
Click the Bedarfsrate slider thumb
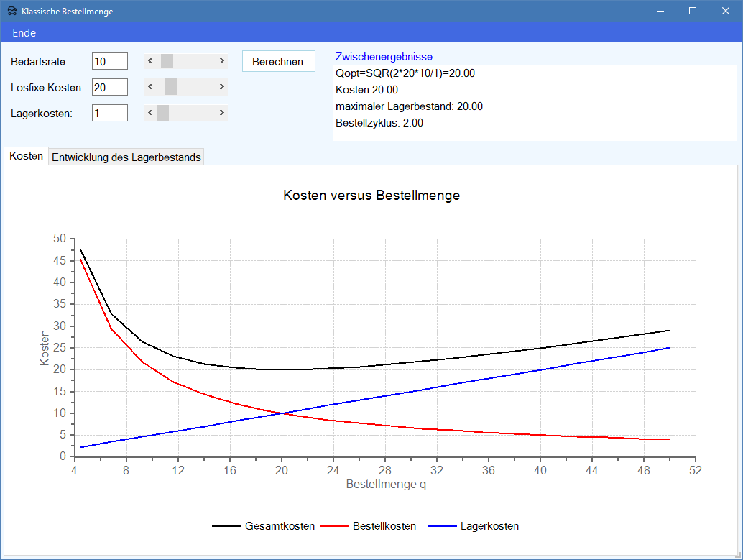[167, 61]
